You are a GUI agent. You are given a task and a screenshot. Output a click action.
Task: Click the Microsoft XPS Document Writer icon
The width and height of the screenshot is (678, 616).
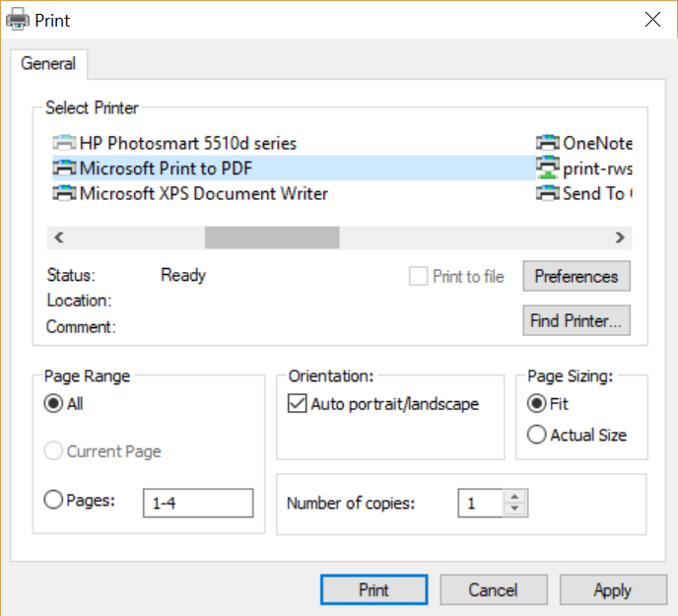click(x=64, y=193)
